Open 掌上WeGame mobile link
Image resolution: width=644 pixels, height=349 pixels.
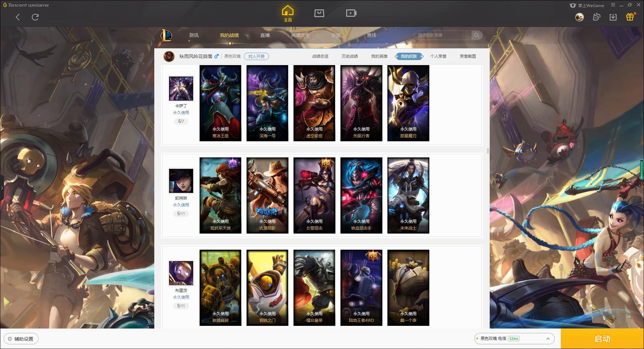coord(587,5)
